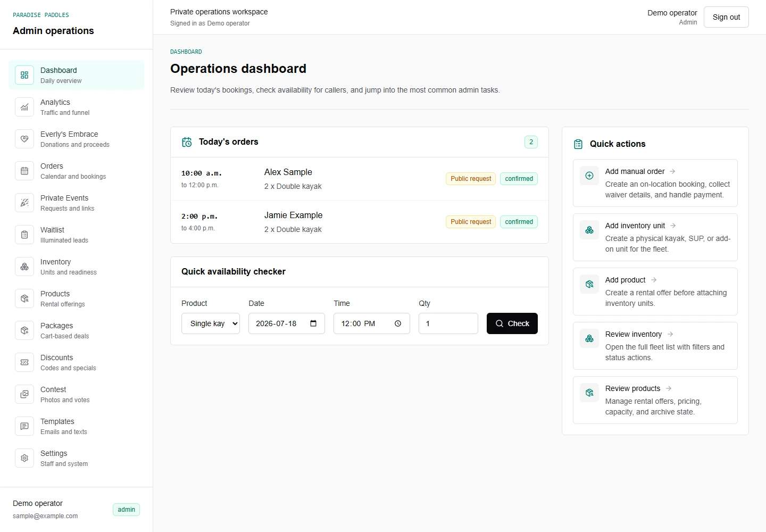Image resolution: width=766 pixels, height=532 pixels.
Task: Open Waitlist illuminated leads section
Action: [77, 235]
